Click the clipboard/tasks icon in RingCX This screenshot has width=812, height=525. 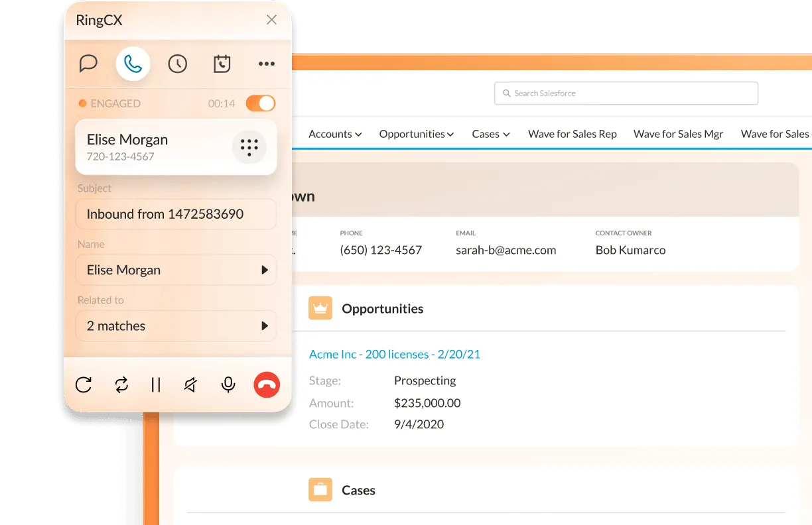(x=222, y=63)
